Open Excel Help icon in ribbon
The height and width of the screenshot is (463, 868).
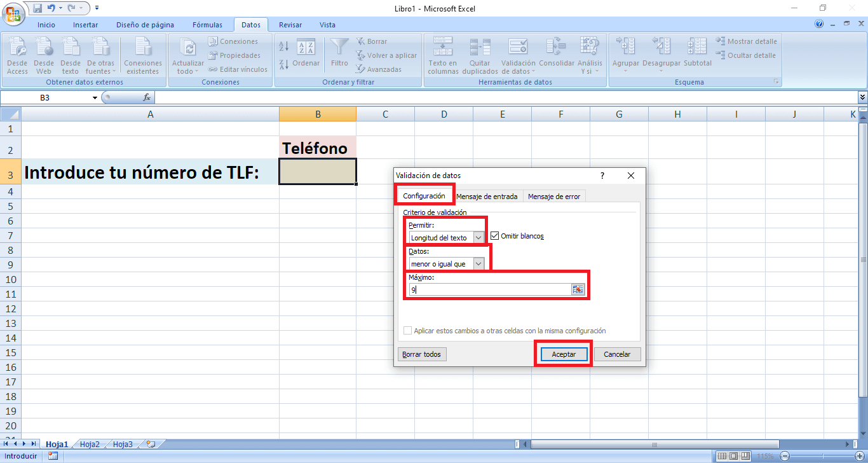pos(819,24)
